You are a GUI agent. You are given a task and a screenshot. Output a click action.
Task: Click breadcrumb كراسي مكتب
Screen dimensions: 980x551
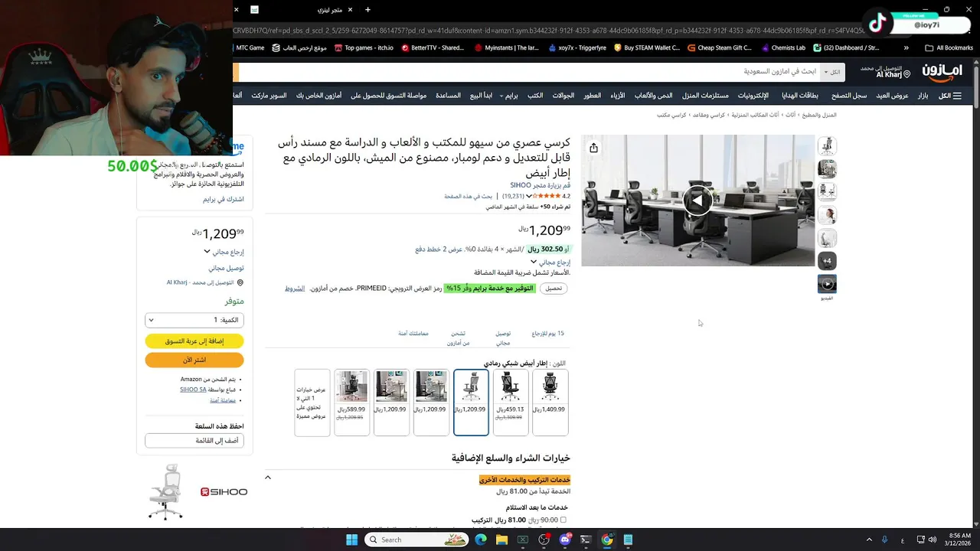coord(671,115)
